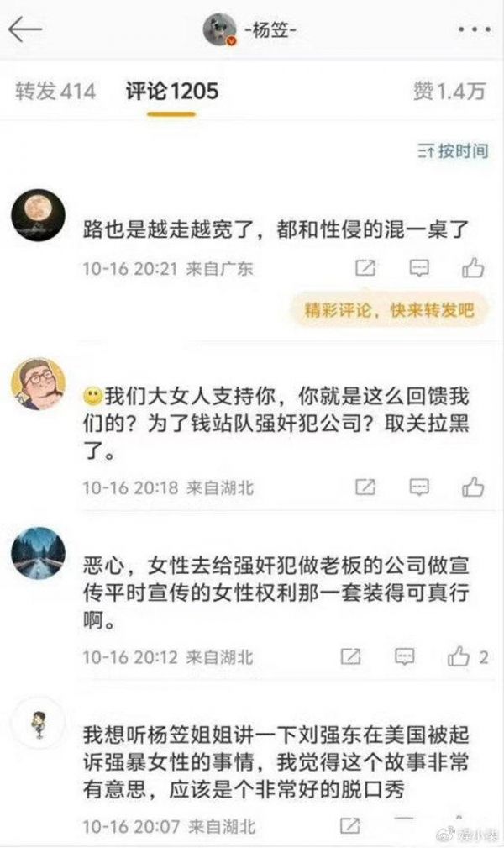Reply to the 20:18 Hubei comment
This screenshot has height=848, width=504.
coord(419,487)
